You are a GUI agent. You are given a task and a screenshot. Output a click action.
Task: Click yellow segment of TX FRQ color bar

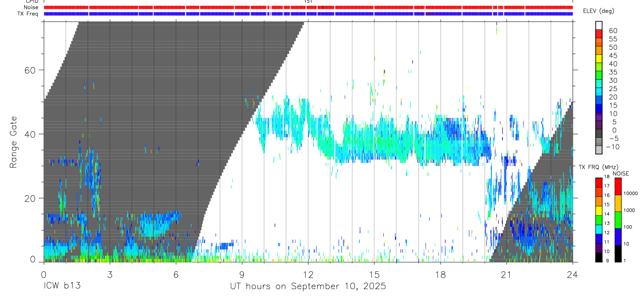coord(599,210)
